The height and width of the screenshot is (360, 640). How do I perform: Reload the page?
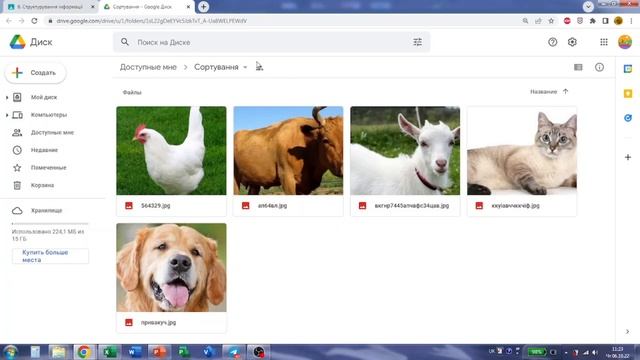coord(34,21)
